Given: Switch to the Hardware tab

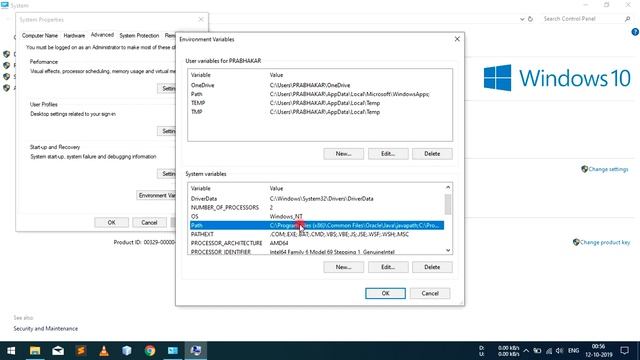Looking at the screenshot, I should click(x=74, y=36).
